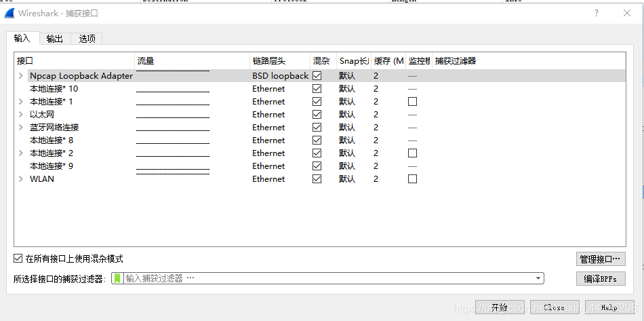Click the traffic sparkline for 本地连接* 9
This screenshot has height=321, width=644.
click(173, 168)
